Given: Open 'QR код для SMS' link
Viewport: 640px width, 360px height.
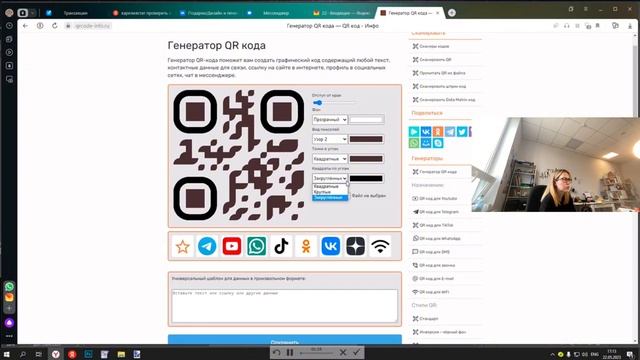Looking at the screenshot, I should pos(434,252).
